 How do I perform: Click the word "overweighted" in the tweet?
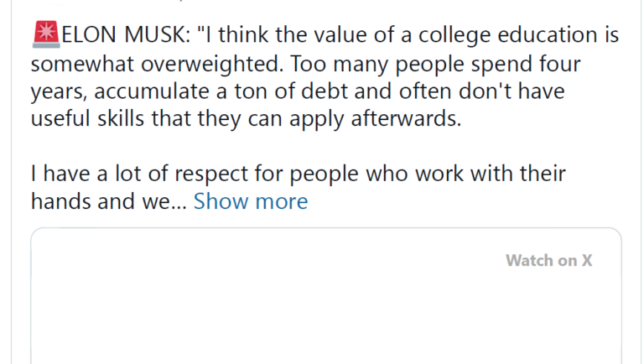tap(212, 64)
